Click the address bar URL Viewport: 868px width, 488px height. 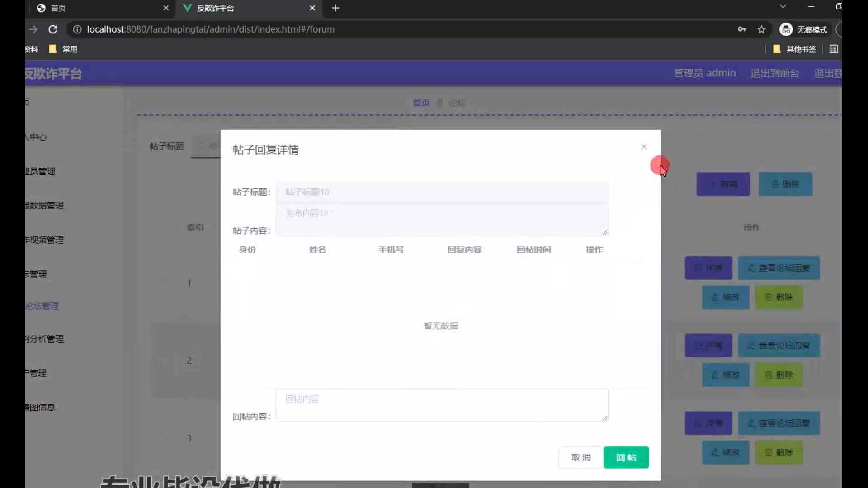(x=211, y=29)
